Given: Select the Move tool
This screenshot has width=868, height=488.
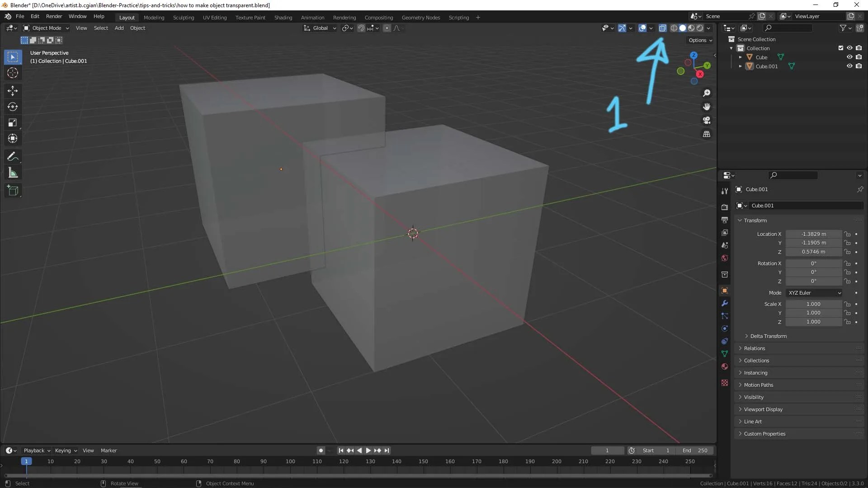Looking at the screenshot, I should coord(13,91).
